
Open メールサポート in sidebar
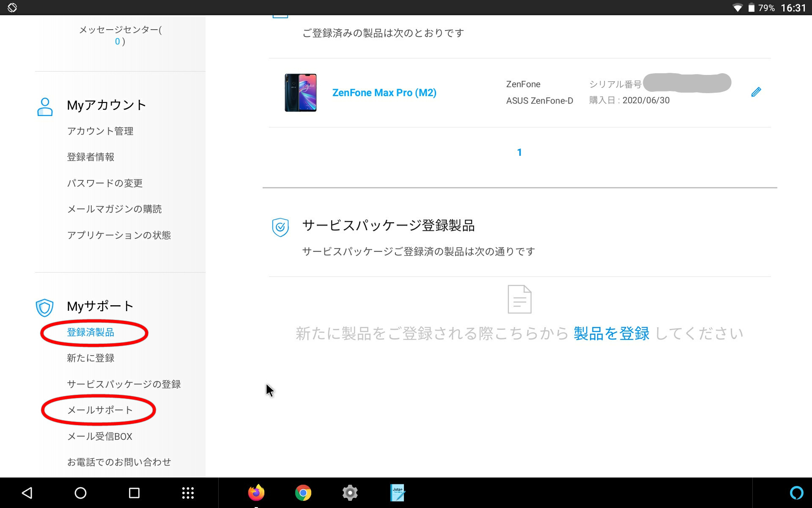100,410
